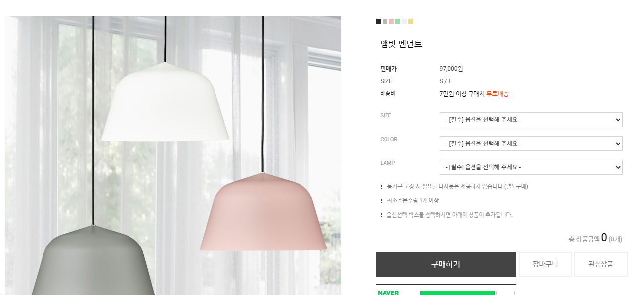This screenshot has width=644, height=295.
Task: Click the 구매하기 buy button
Action: (446, 264)
